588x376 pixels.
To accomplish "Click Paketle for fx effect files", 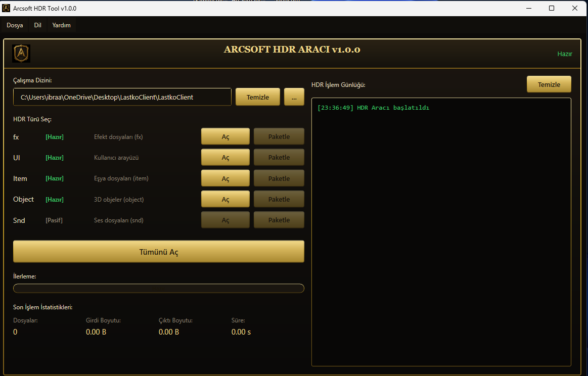I will 279,136.
